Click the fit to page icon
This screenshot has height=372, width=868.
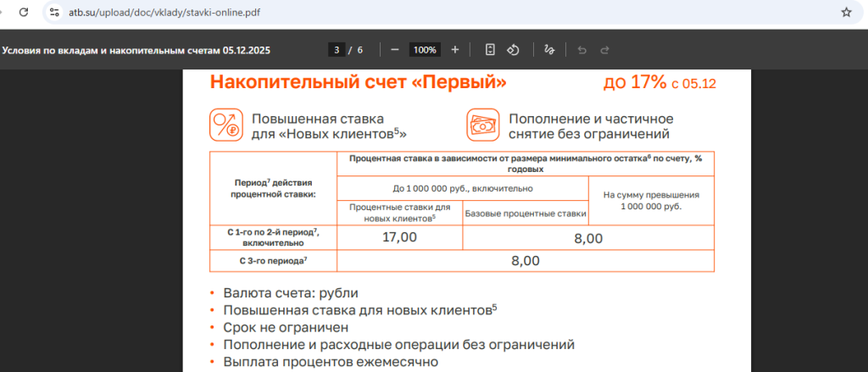click(490, 50)
